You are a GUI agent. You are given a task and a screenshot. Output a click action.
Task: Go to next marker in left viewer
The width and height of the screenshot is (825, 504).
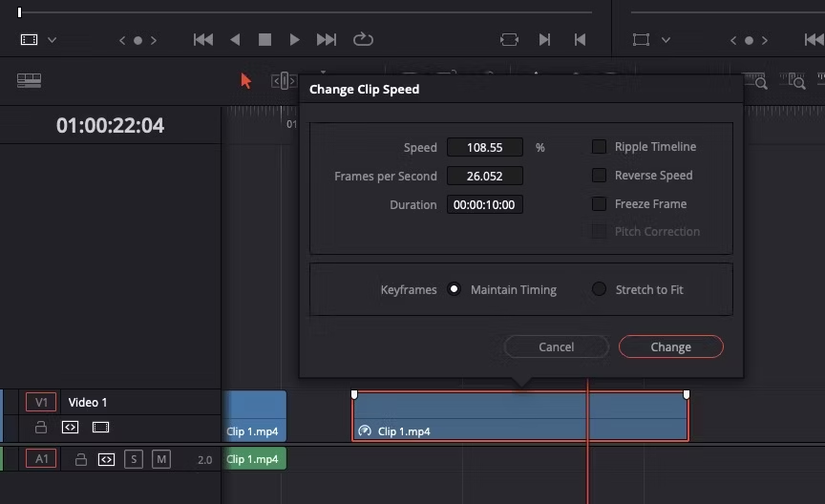pos(153,40)
